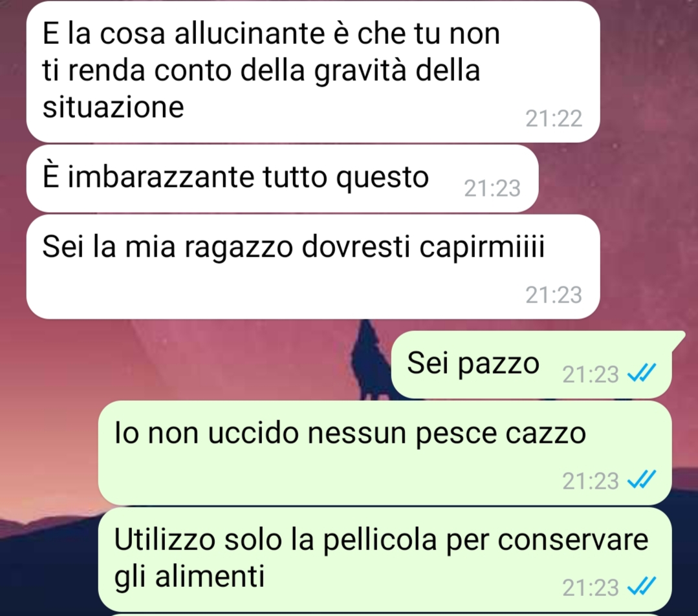Tap the howling wolf silhouette on the wallpaper
The width and height of the screenshot is (698, 616).
369,359
